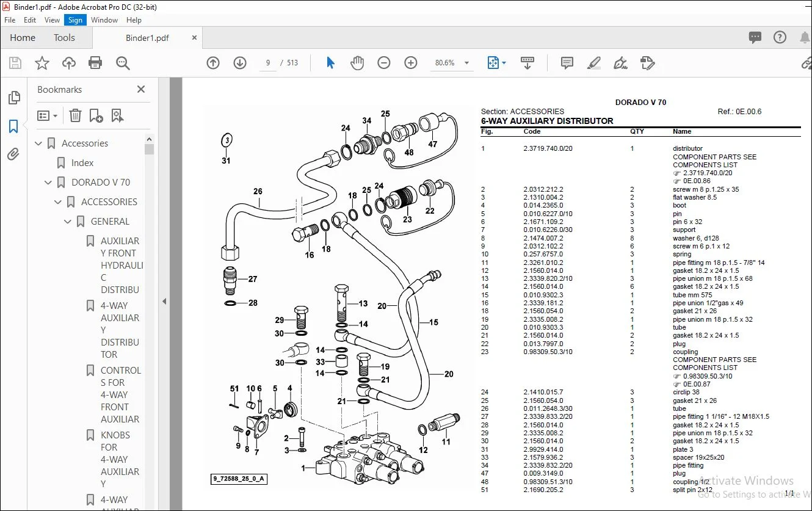Follow the 0E.00.87 reference link
This screenshot has width=812, height=511.
pos(697,384)
